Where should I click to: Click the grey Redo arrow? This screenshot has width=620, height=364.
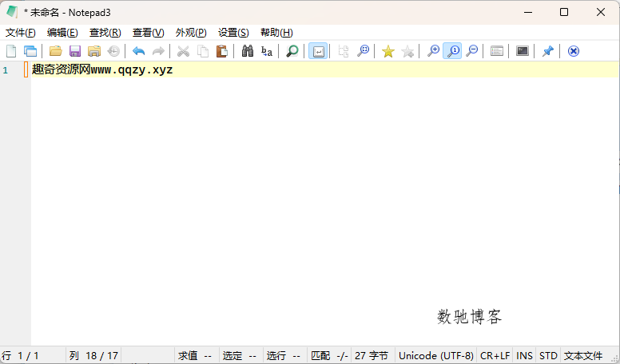(x=158, y=51)
